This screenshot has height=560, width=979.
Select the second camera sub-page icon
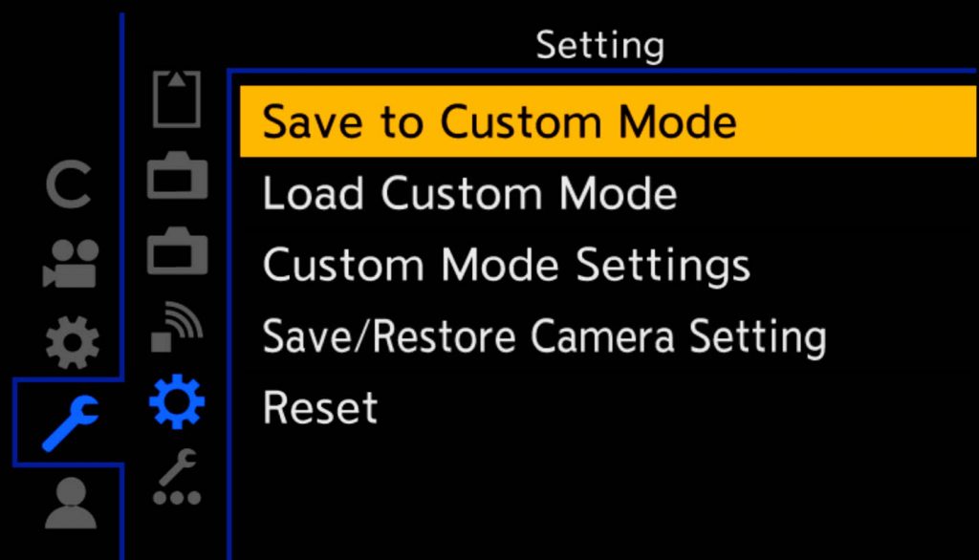177,250
